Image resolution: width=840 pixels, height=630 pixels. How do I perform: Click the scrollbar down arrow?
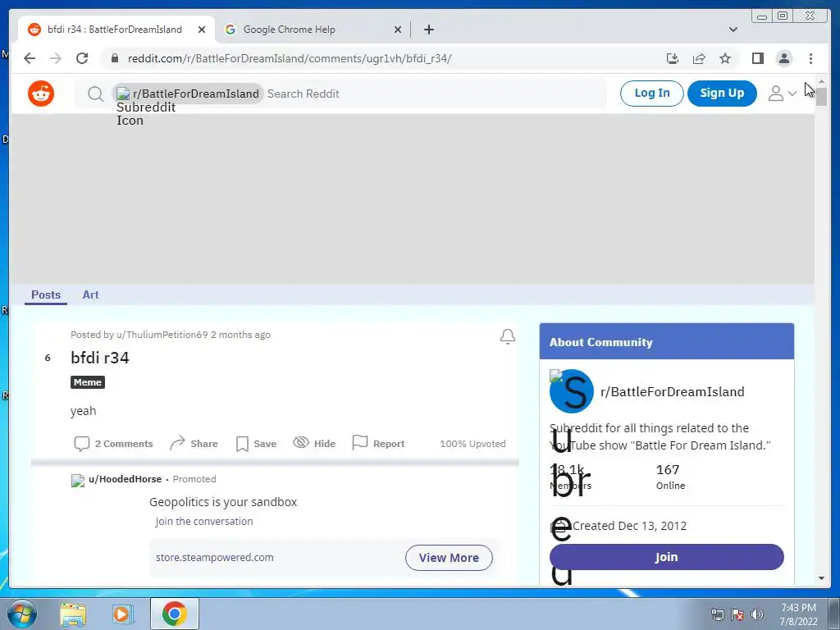point(821,578)
